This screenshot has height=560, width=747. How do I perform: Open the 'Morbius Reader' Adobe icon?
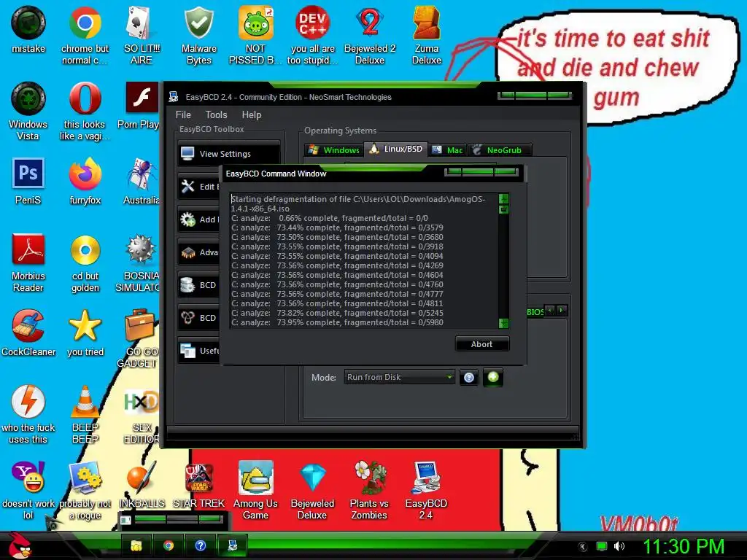click(x=28, y=262)
